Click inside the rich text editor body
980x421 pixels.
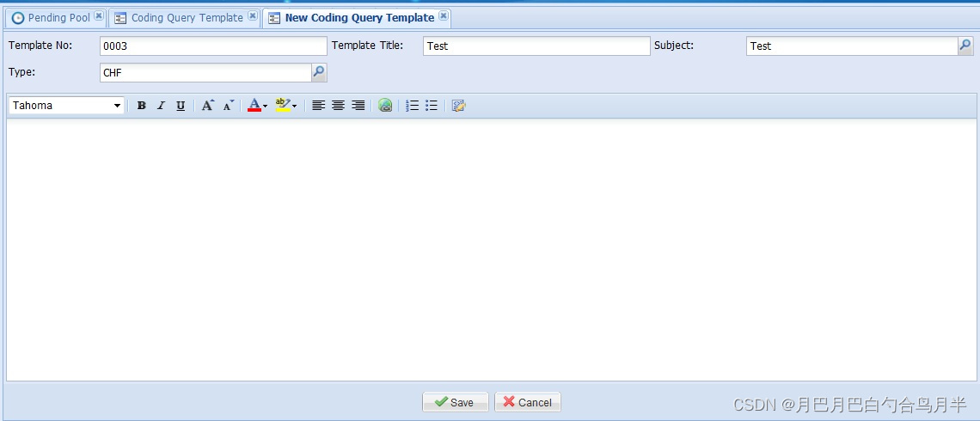[x=491, y=249]
